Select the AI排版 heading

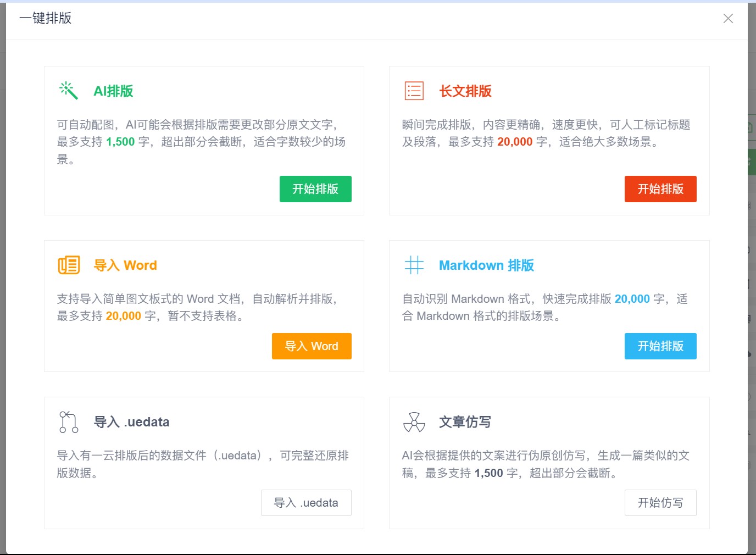click(x=114, y=91)
